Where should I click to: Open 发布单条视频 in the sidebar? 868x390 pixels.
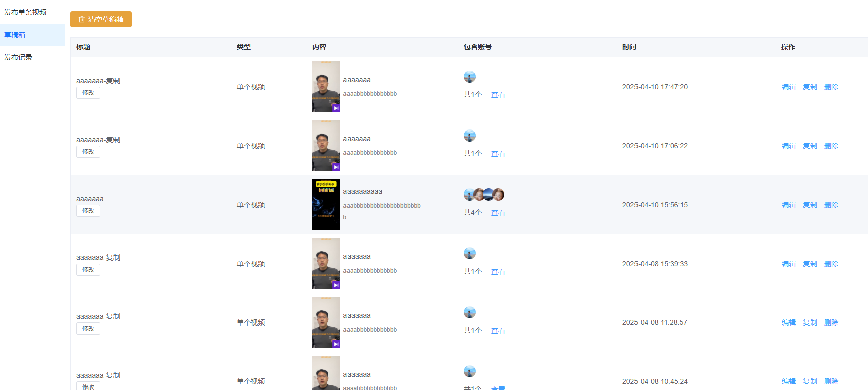[25, 12]
